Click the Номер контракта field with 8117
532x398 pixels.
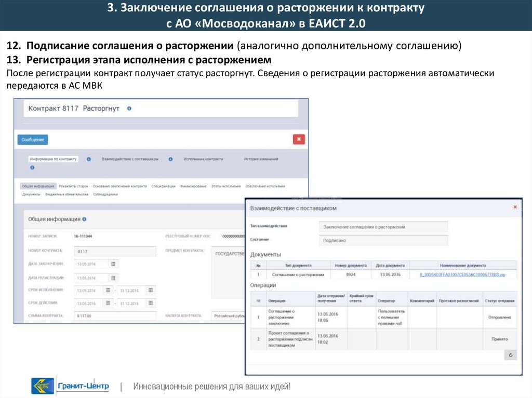pos(115,251)
